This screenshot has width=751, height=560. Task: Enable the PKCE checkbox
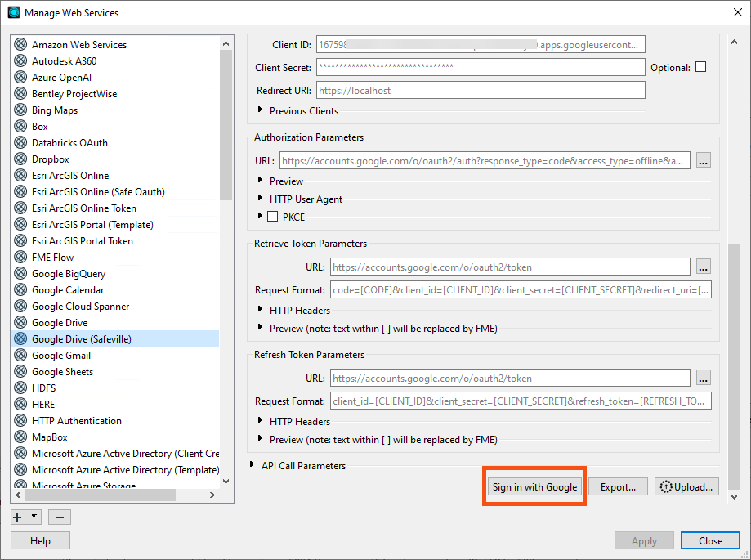pyautogui.click(x=272, y=217)
